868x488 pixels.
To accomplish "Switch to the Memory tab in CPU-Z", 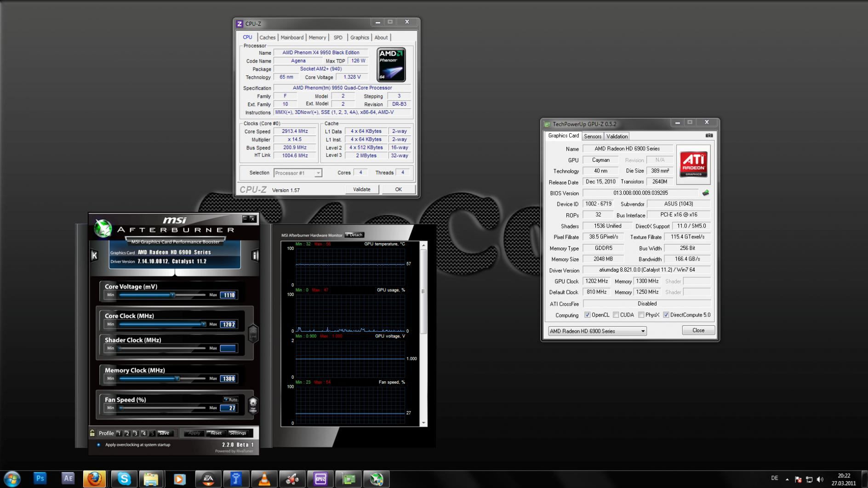I will 317,38.
